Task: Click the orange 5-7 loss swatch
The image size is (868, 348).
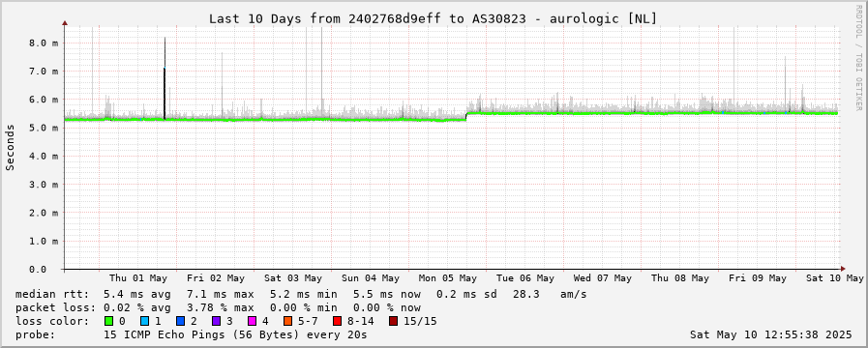Action: 287,321
